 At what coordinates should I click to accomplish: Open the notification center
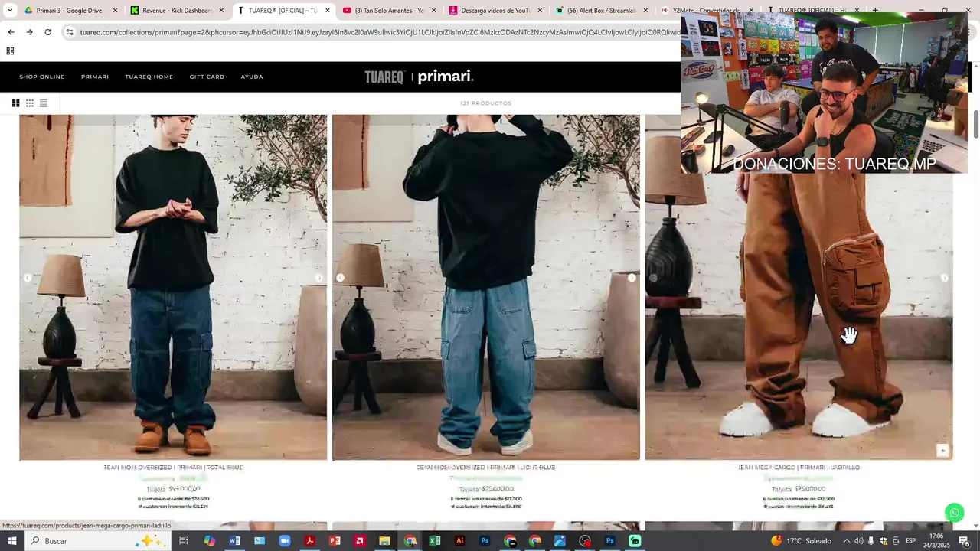964,541
